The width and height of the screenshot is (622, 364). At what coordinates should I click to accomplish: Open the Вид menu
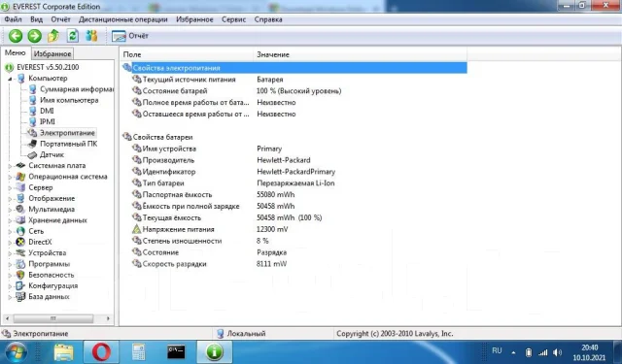(x=37, y=19)
